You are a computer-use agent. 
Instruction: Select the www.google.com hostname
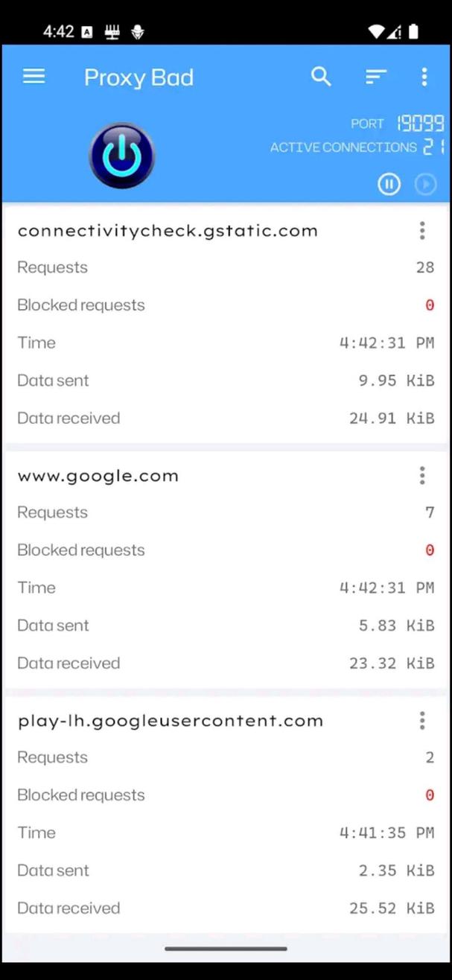(98, 475)
